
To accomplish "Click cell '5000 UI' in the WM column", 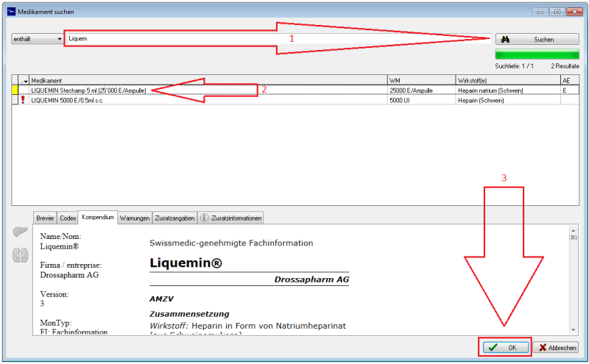I will coord(421,100).
